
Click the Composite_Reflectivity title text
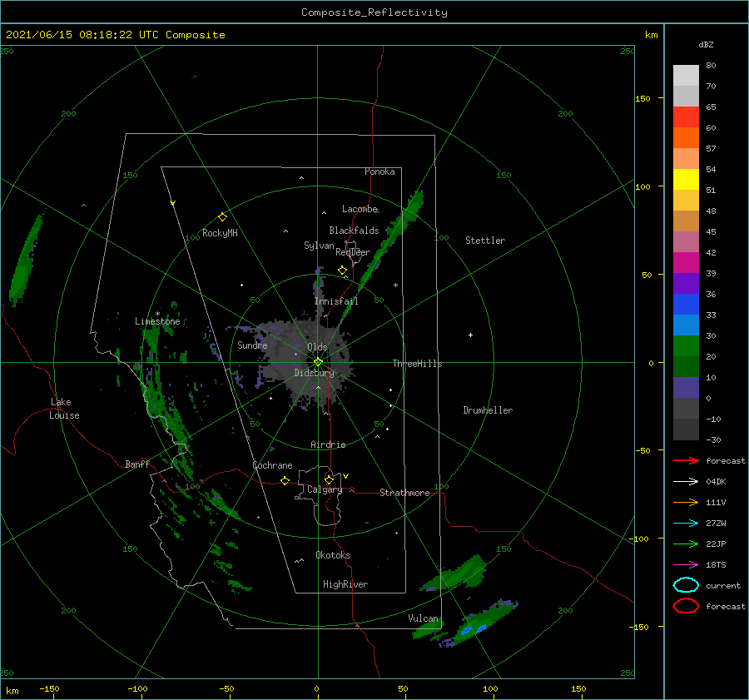pyautogui.click(x=374, y=12)
